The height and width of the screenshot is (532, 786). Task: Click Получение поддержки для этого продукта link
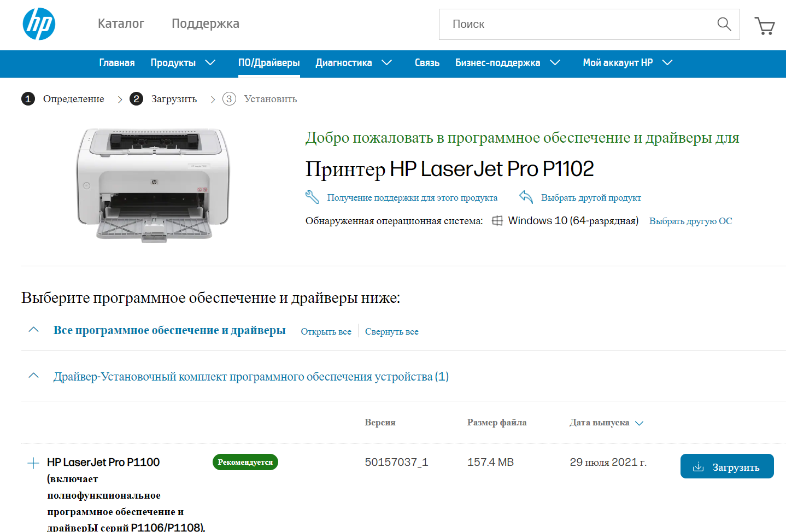(412, 197)
